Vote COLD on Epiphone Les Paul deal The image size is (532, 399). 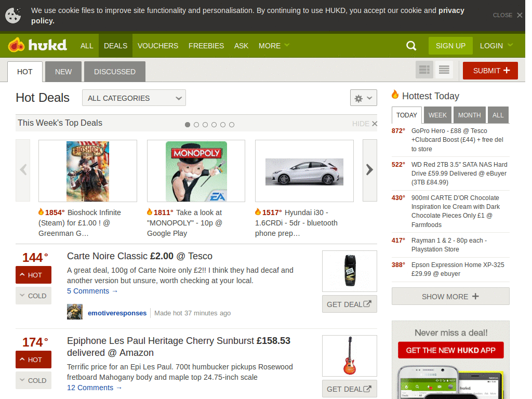(34, 381)
